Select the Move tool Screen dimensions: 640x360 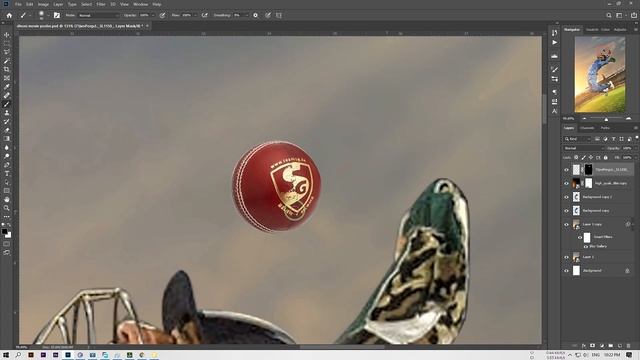[7, 35]
